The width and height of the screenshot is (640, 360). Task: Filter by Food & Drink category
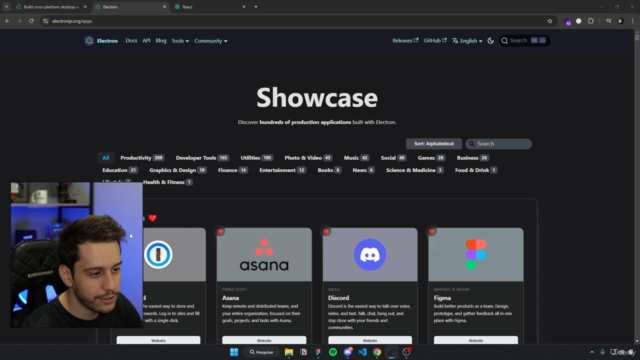pyautogui.click(x=476, y=170)
